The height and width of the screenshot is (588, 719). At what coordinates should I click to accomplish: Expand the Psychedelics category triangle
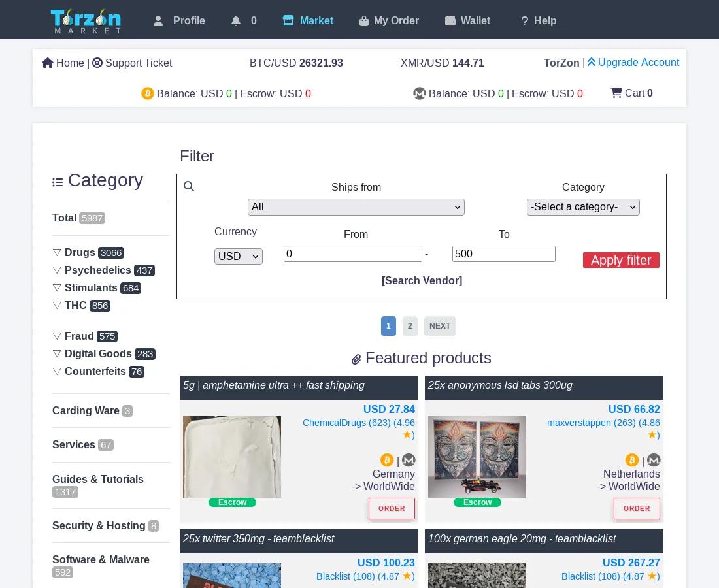pos(57,270)
